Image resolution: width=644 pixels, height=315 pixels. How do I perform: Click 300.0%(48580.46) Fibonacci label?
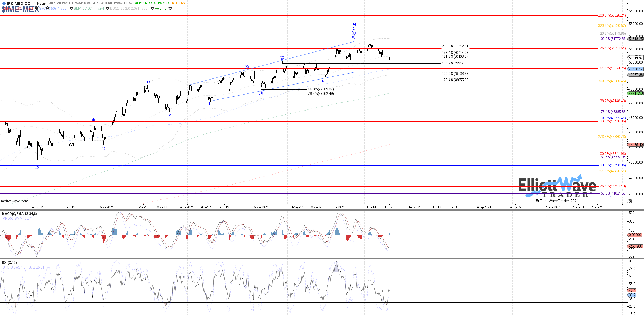pos(612,81)
